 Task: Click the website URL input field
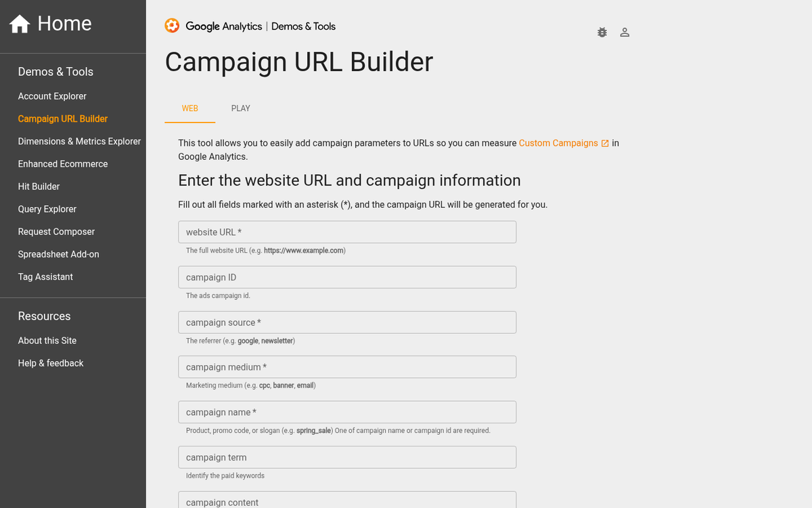click(346, 232)
